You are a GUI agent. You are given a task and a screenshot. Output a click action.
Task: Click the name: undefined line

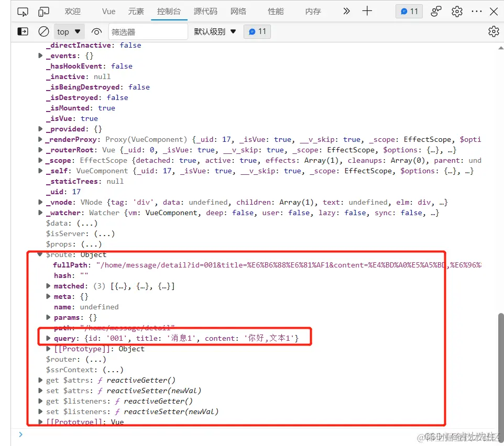(x=86, y=307)
